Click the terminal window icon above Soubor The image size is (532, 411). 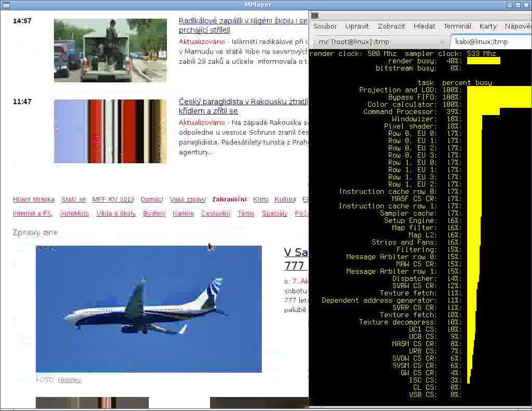315,16
